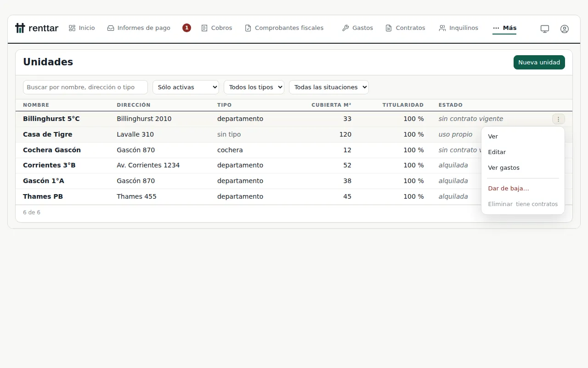
Task: Click the Cubierta m² column header
Action: (x=331, y=105)
